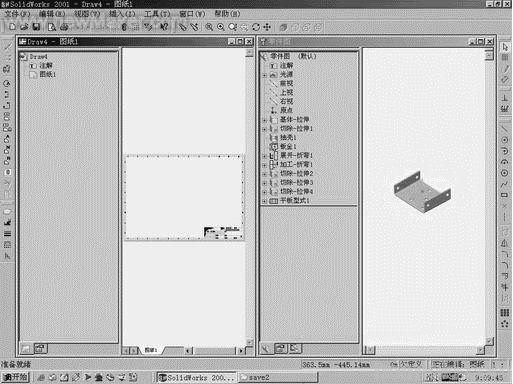The image size is (513, 384).
Task: Select the Zoom to Fit magnifier icon
Action: pyautogui.click(x=209, y=27)
